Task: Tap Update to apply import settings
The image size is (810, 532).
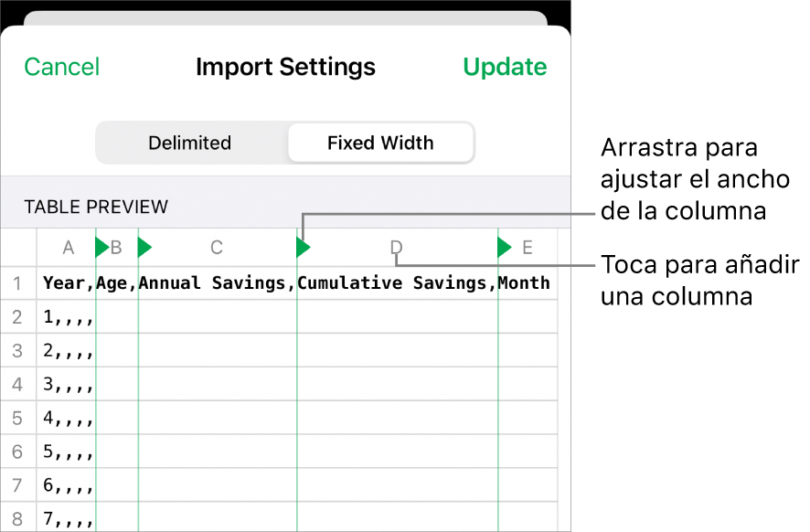Action: (504, 66)
